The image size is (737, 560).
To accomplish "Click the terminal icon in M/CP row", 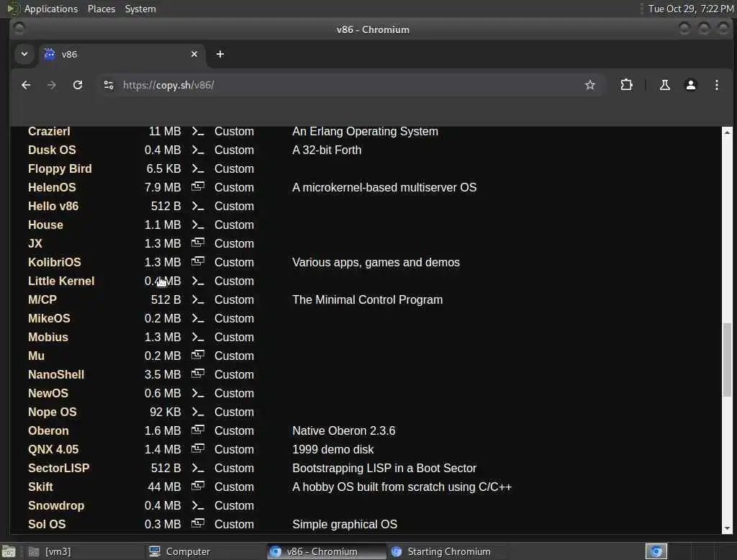I will (198, 299).
